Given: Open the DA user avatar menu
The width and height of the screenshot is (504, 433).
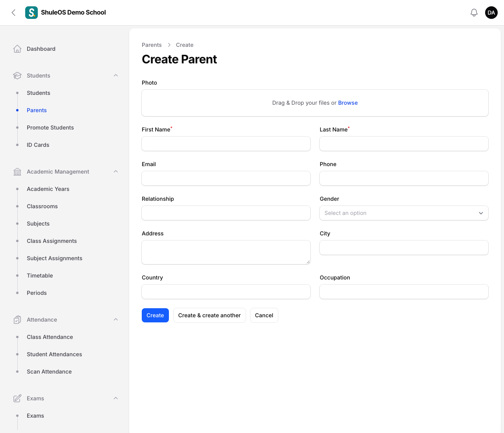Looking at the screenshot, I should (x=491, y=13).
